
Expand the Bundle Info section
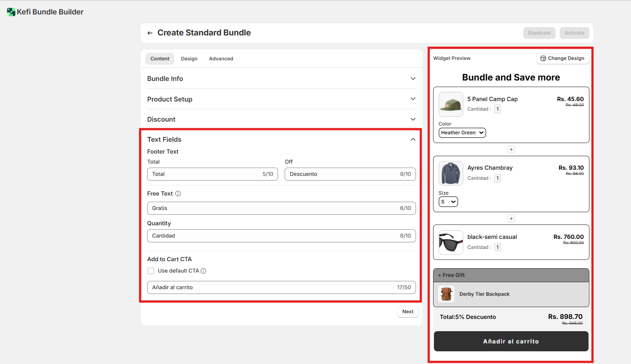click(x=281, y=79)
